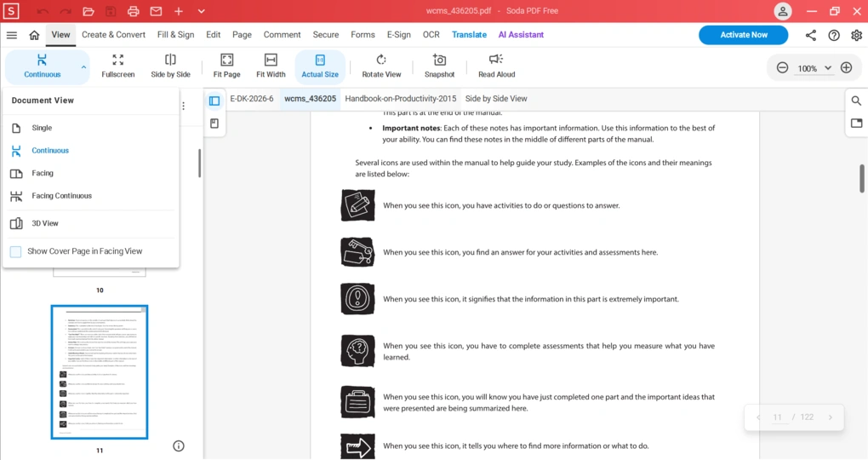
Task: Open the Fill & Sign tab
Action: coord(175,34)
